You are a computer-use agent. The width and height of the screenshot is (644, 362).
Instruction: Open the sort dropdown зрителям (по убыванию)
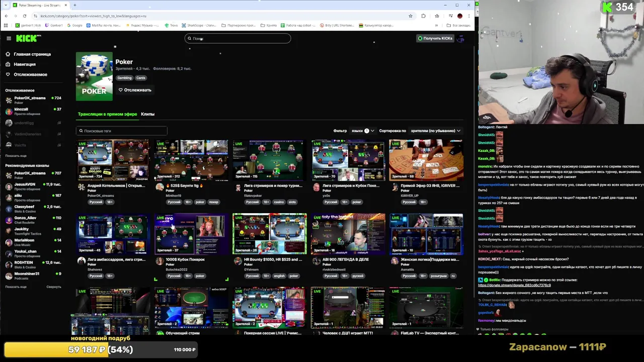(435, 131)
